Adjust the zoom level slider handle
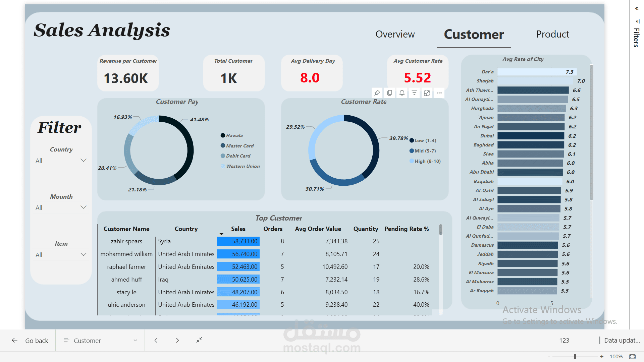The height and width of the screenshot is (362, 644). click(x=575, y=357)
